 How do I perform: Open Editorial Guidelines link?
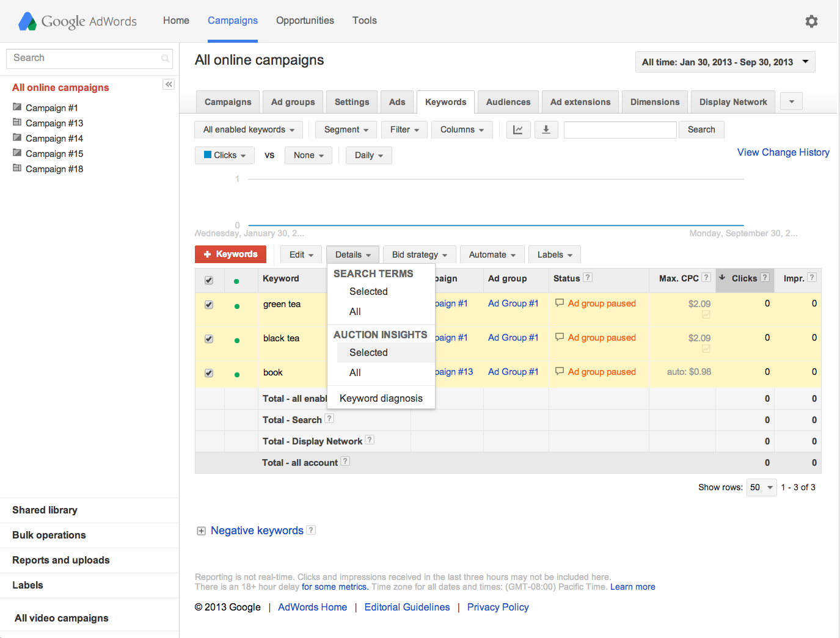pyautogui.click(x=407, y=607)
